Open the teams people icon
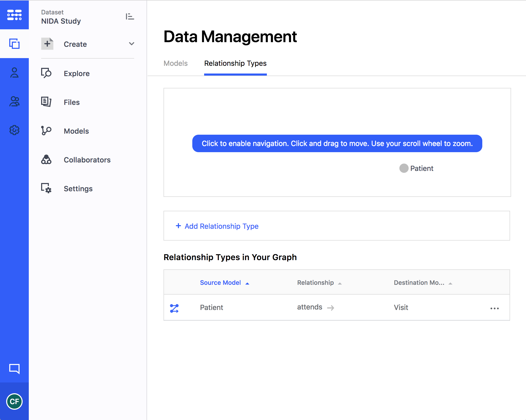 [x=14, y=102]
